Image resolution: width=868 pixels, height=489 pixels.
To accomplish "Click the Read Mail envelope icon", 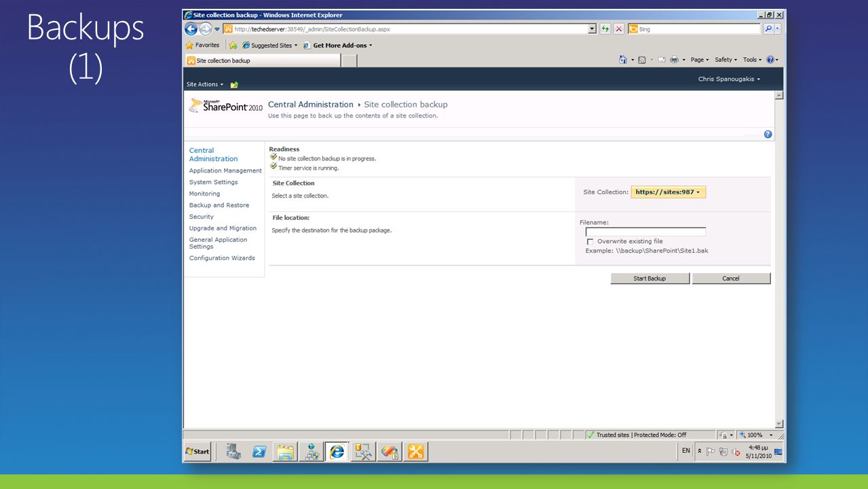I will (x=662, y=60).
